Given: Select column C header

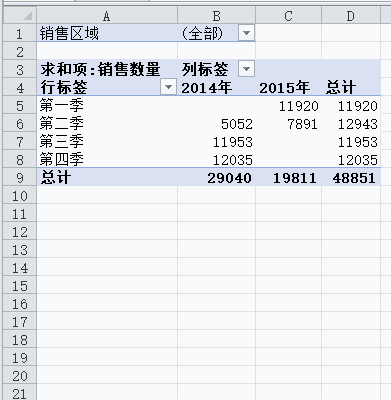Looking at the screenshot, I should pyautogui.click(x=288, y=15).
